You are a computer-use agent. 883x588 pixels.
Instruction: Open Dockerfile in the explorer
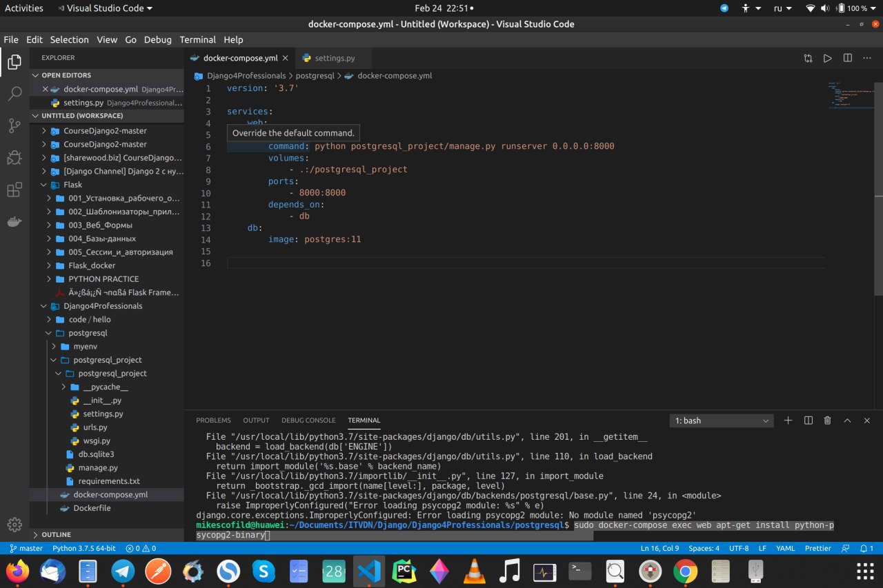107,508
